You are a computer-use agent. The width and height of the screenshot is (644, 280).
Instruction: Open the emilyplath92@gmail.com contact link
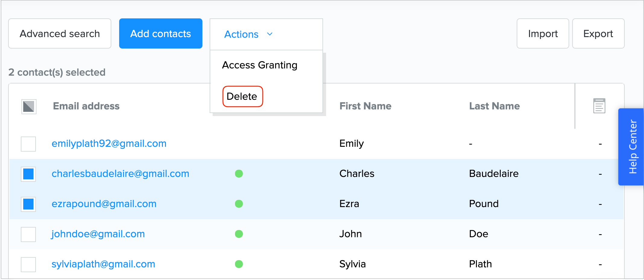pos(109,143)
